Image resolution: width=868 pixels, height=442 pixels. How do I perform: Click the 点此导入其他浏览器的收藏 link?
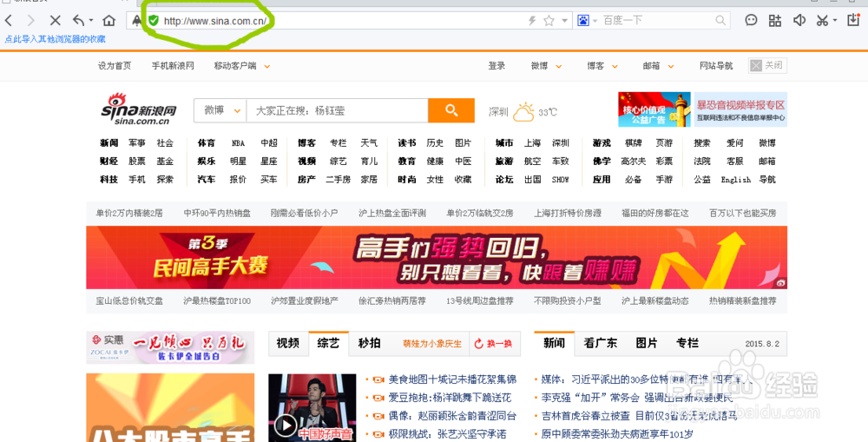pyautogui.click(x=56, y=39)
